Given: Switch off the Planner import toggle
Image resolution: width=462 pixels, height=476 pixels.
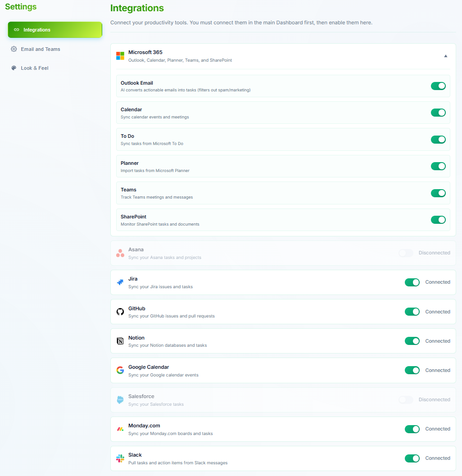Looking at the screenshot, I should (438, 166).
